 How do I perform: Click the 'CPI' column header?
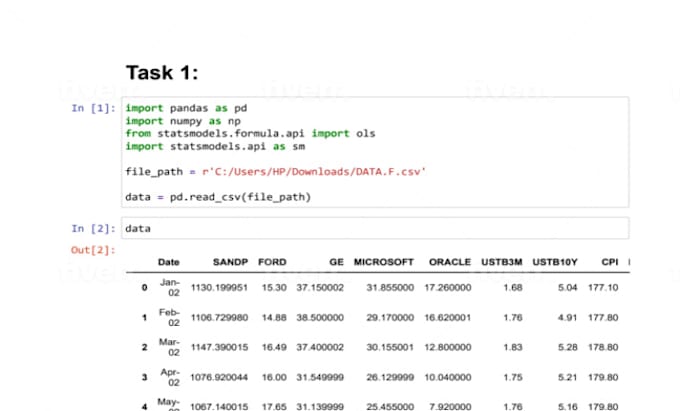pos(610,262)
